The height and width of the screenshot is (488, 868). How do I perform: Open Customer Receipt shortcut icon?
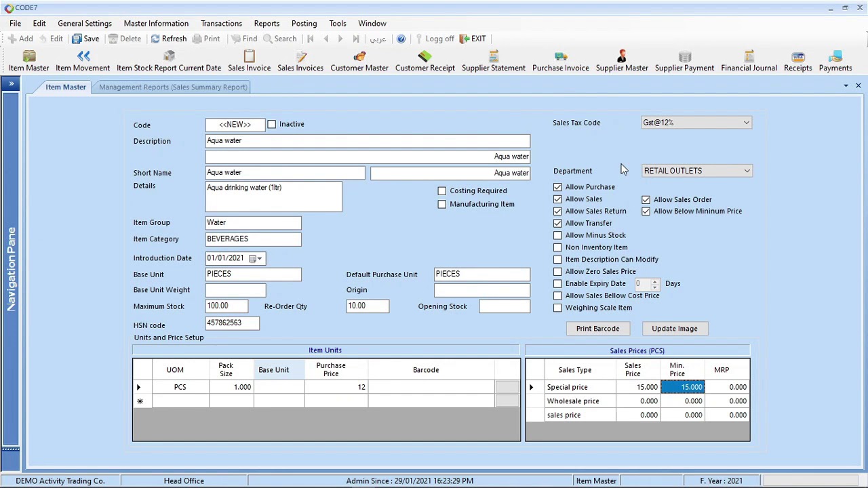pyautogui.click(x=425, y=61)
